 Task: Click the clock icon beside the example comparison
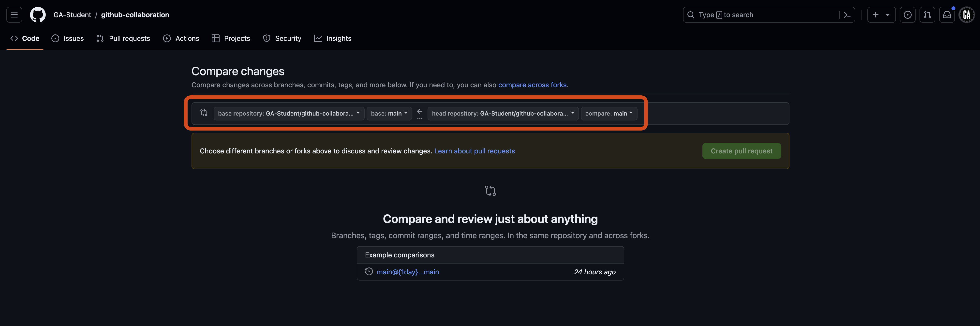coord(368,272)
